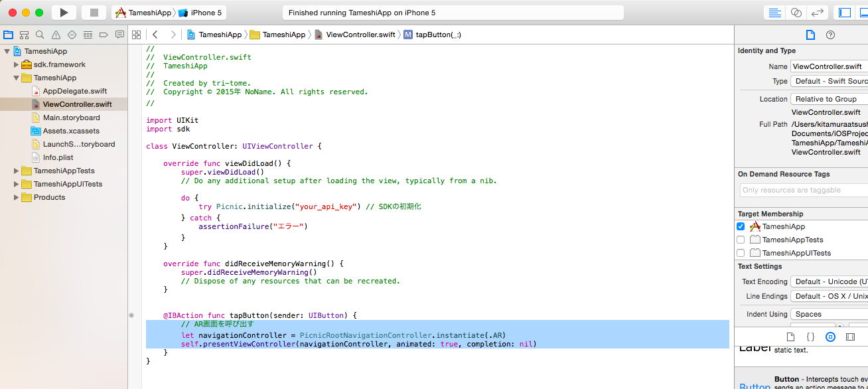Open the tapButton method jump bar menu
This screenshot has width=868, height=389.
pyautogui.click(x=432, y=35)
